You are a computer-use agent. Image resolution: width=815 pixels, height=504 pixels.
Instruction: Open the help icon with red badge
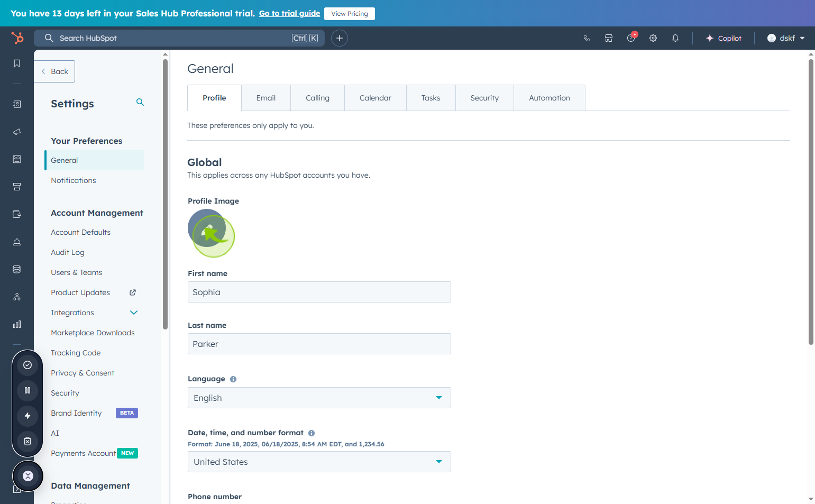631,38
